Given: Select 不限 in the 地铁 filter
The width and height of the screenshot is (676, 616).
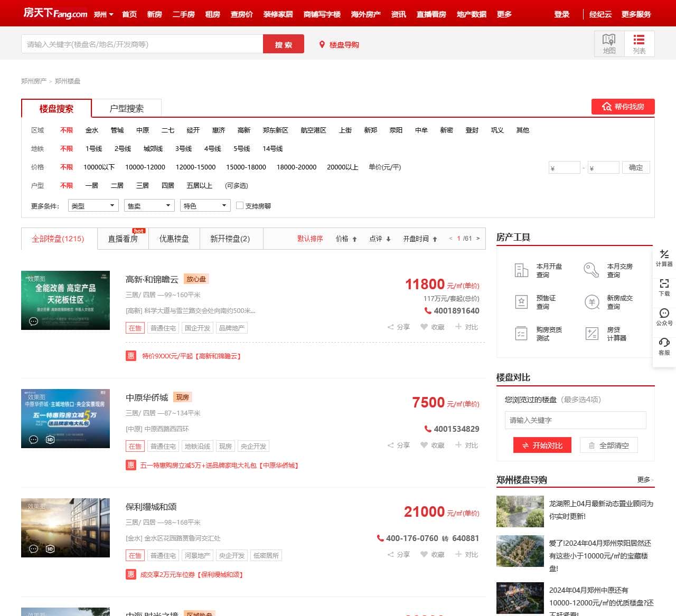Looking at the screenshot, I should click(x=67, y=149).
